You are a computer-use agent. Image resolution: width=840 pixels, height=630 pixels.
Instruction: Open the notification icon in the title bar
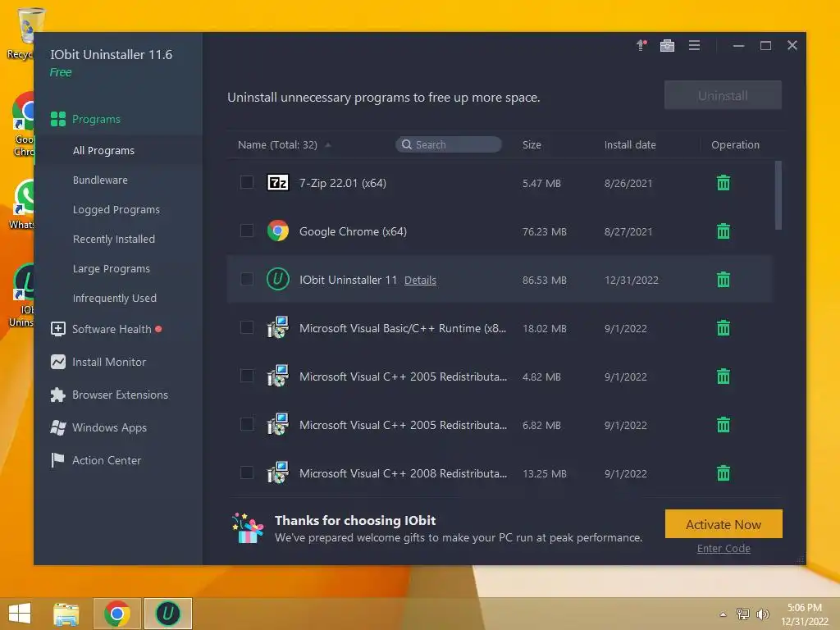641,46
